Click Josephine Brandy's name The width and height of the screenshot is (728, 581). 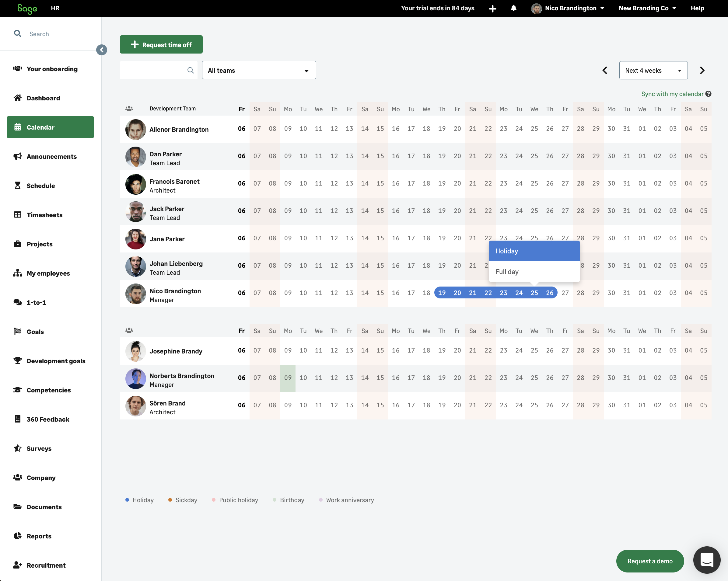tap(176, 351)
